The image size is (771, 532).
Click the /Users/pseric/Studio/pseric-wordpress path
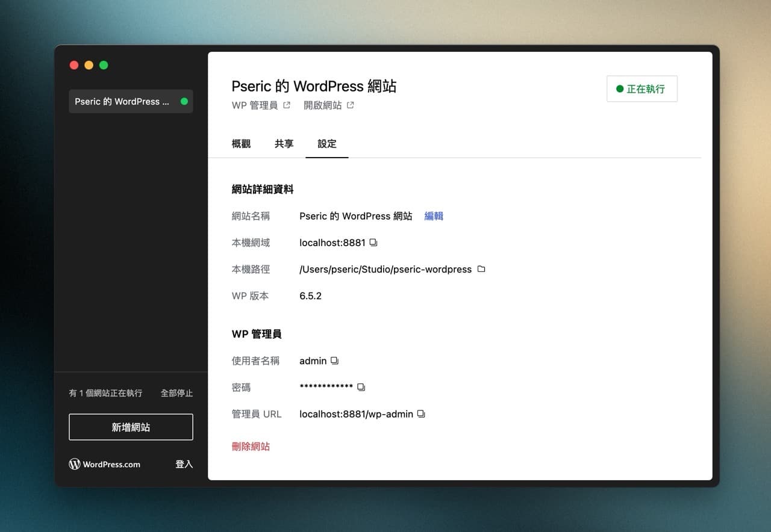tap(385, 269)
